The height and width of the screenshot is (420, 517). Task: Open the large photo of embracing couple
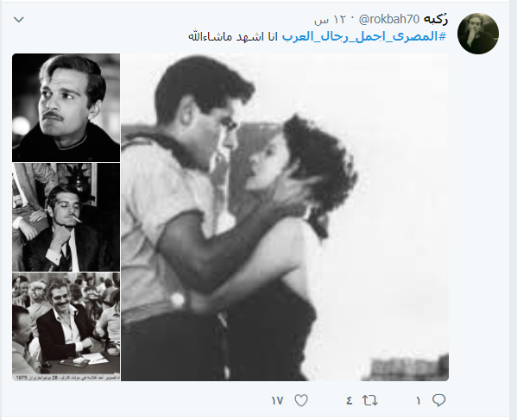[285, 217]
